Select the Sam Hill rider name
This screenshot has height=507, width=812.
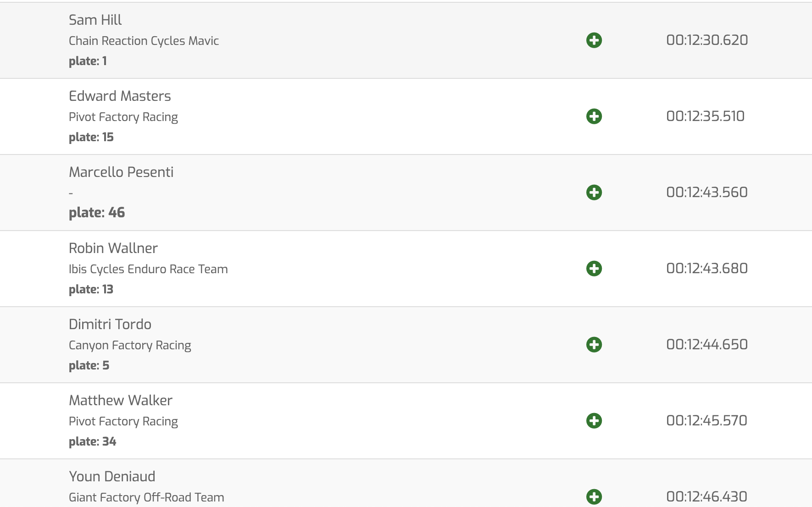pos(95,20)
